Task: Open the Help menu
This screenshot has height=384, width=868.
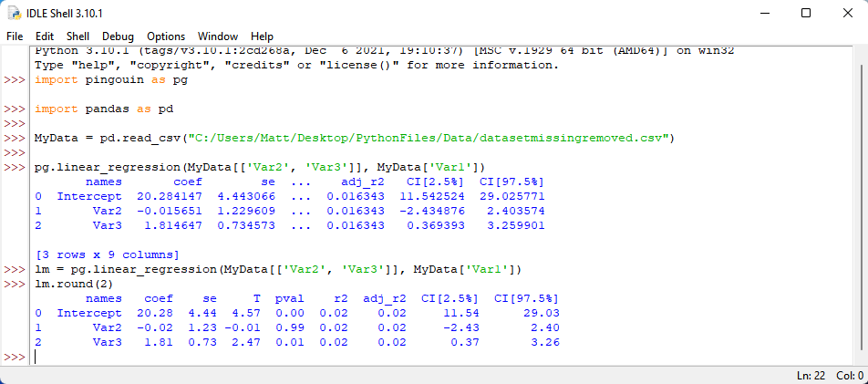Action: [262, 36]
